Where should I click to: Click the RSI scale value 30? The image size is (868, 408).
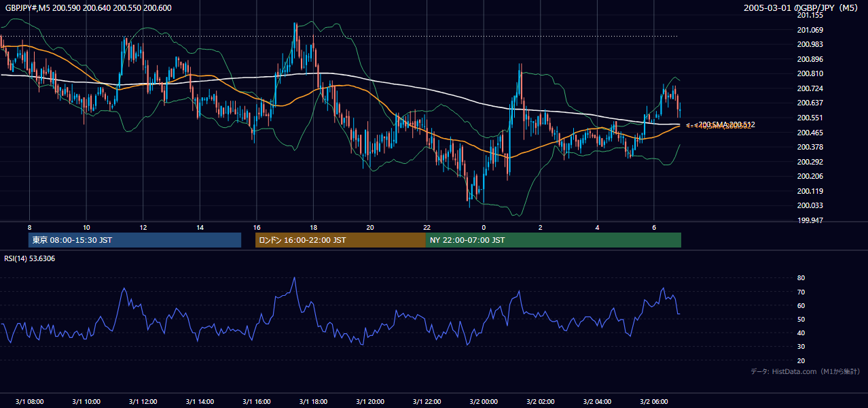(801, 347)
